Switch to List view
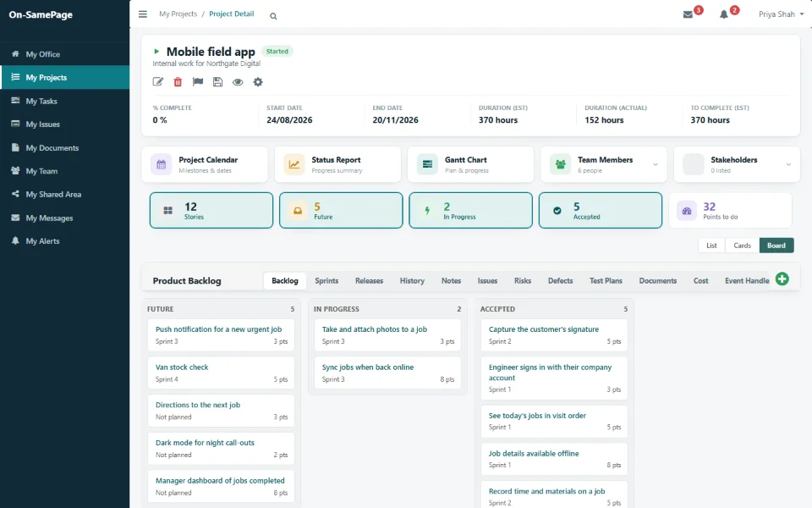The image size is (812, 508). point(711,246)
